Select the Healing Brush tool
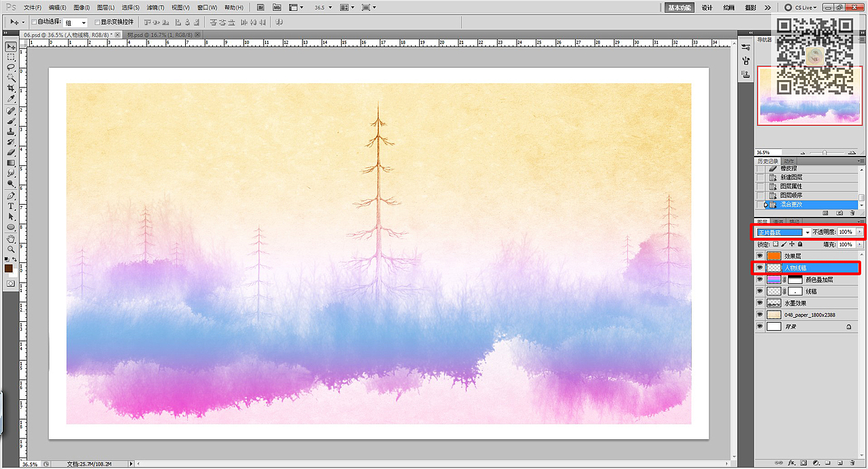The image size is (868, 469). click(x=11, y=110)
